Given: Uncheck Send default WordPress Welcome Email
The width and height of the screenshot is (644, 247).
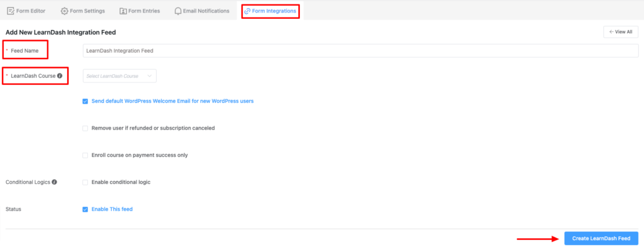Looking at the screenshot, I should (x=85, y=101).
